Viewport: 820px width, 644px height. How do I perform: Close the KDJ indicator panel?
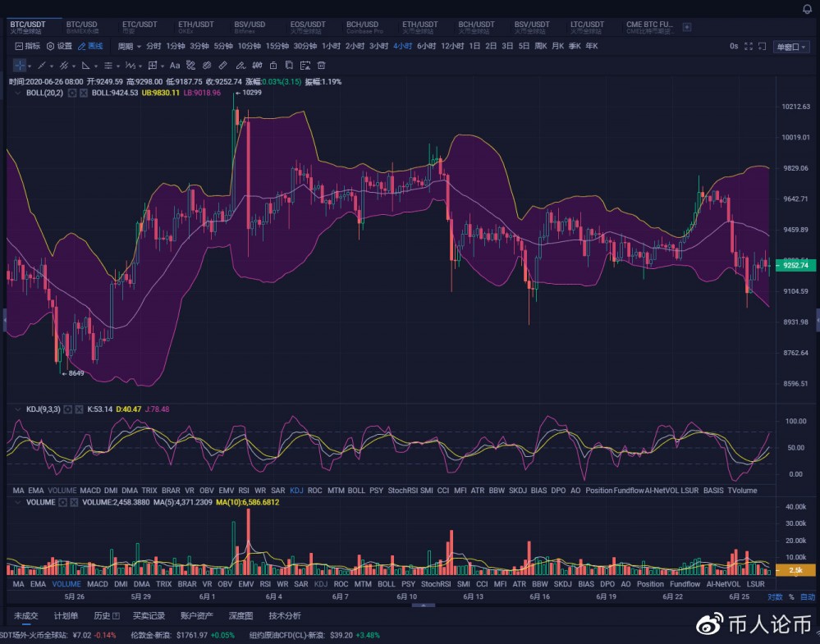click(x=80, y=409)
